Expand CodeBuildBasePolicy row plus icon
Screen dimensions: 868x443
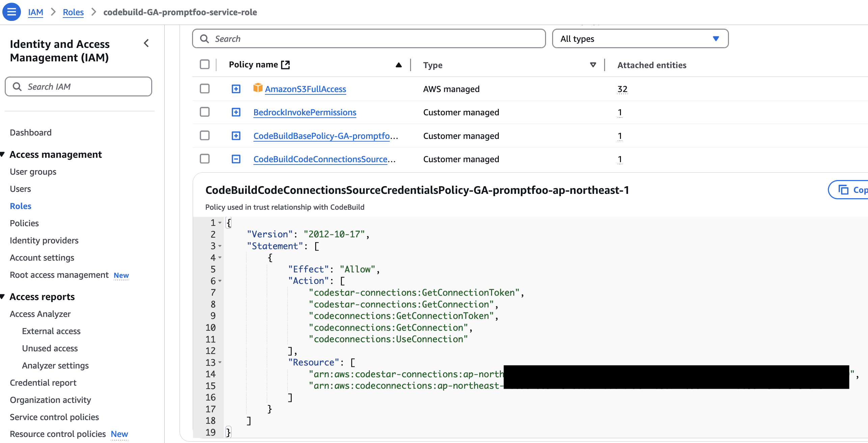pos(236,136)
